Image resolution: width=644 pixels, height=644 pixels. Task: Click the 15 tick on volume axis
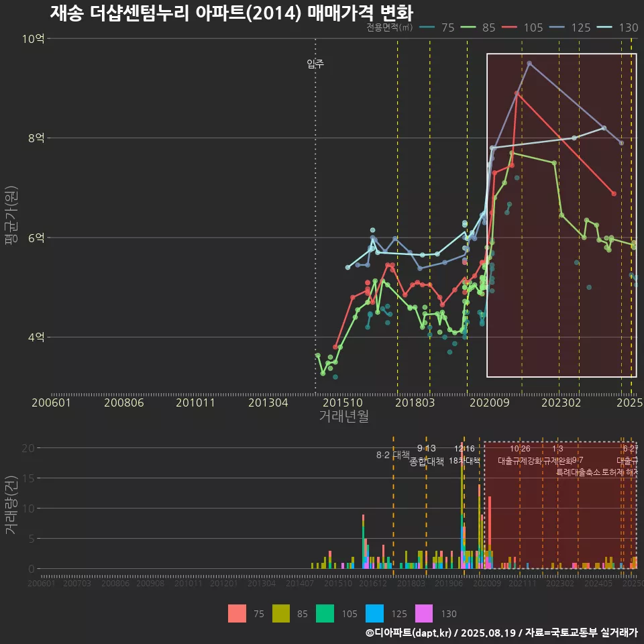28,478
